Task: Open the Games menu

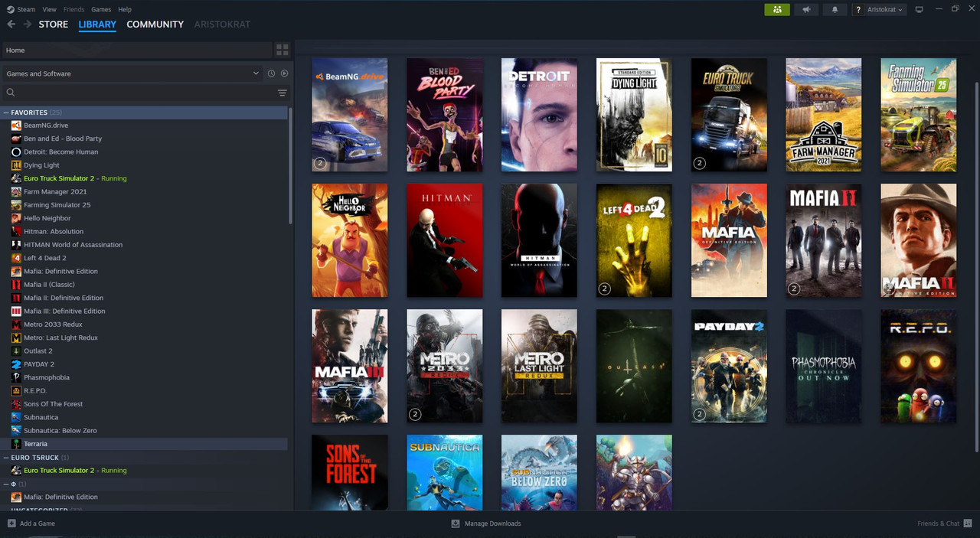Action: point(101,9)
